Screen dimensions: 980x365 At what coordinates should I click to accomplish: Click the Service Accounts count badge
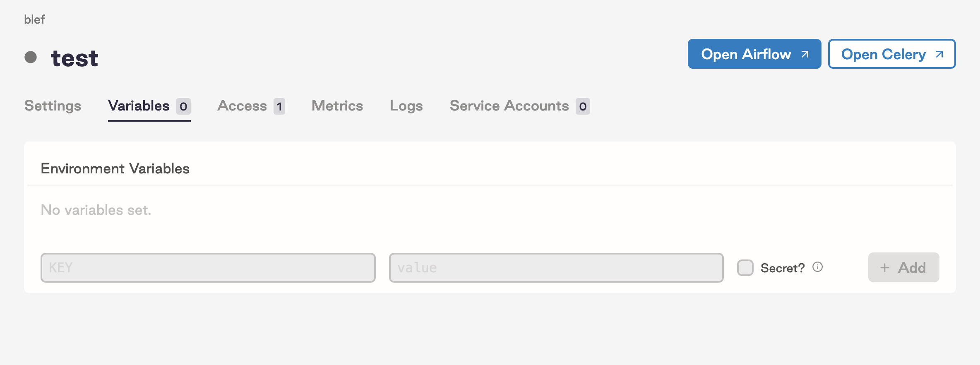[583, 106]
